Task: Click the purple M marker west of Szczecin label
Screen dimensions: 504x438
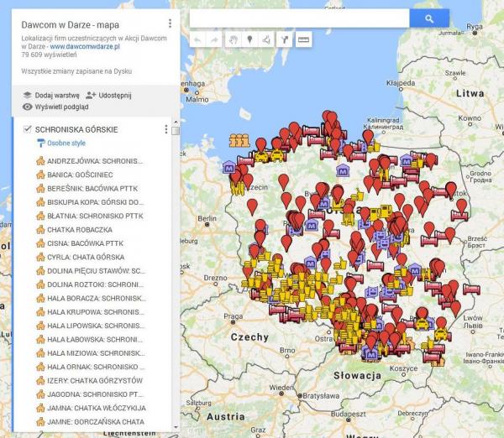Action: (x=229, y=167)
